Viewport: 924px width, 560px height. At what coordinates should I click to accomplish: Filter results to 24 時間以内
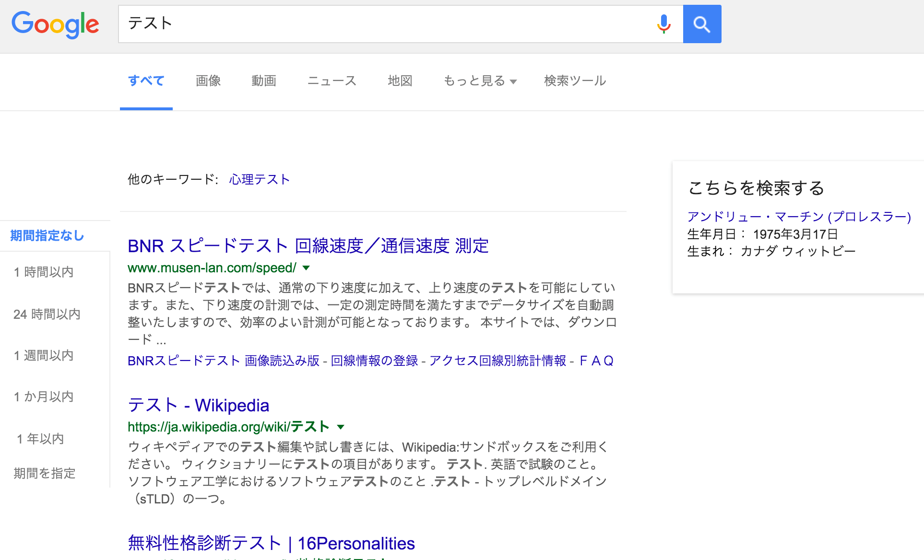point(47,314)
